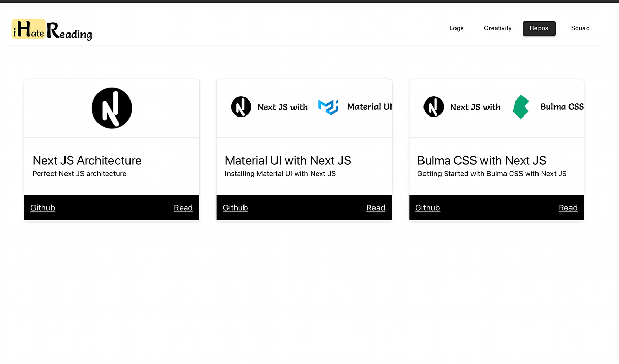Open Github for Bulma CSS with Next JS
The height and width of the screenshot is (364, 619).
(x=427, y=207)
